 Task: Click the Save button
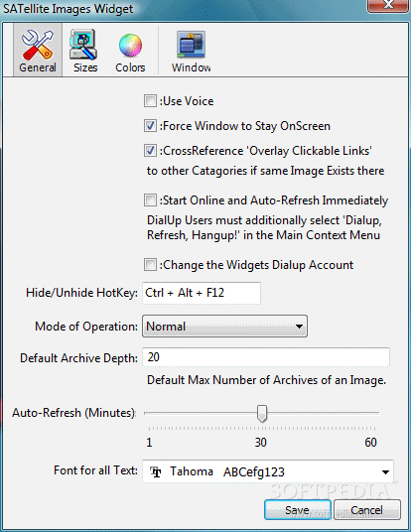coord(297,509)
